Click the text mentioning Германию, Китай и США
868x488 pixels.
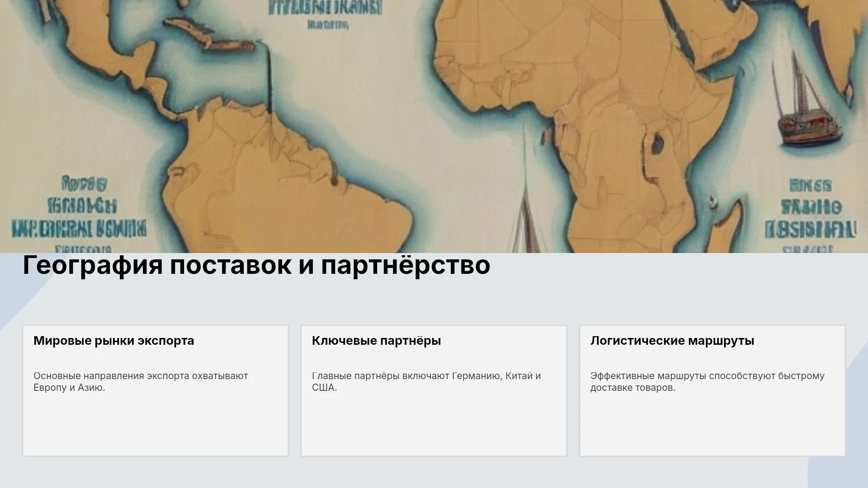(x=426, y=382)
